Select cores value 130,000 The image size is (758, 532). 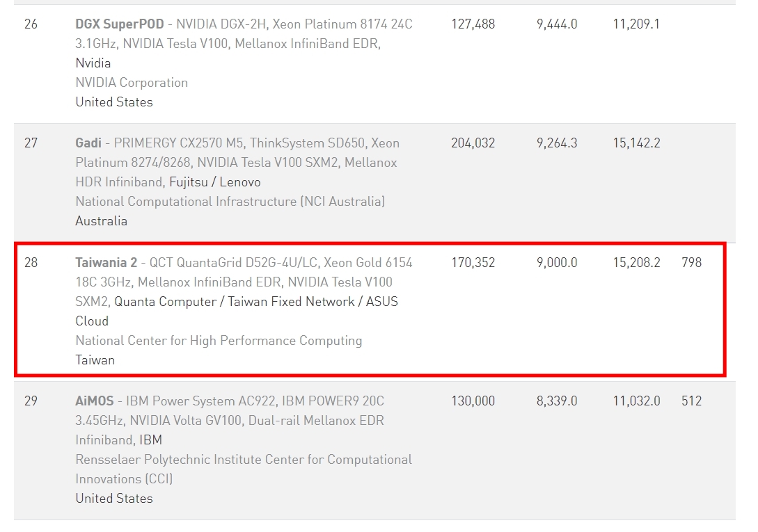(473, 401)
